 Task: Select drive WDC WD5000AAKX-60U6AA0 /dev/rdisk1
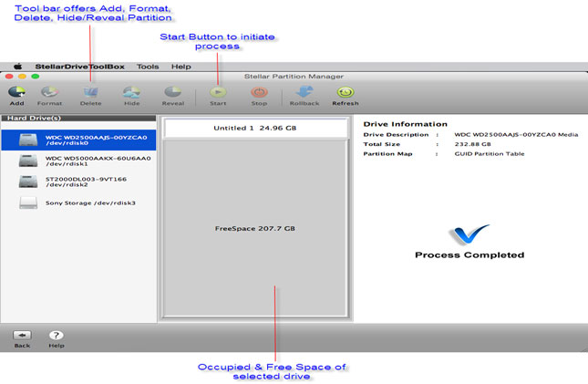click(78, 161)
